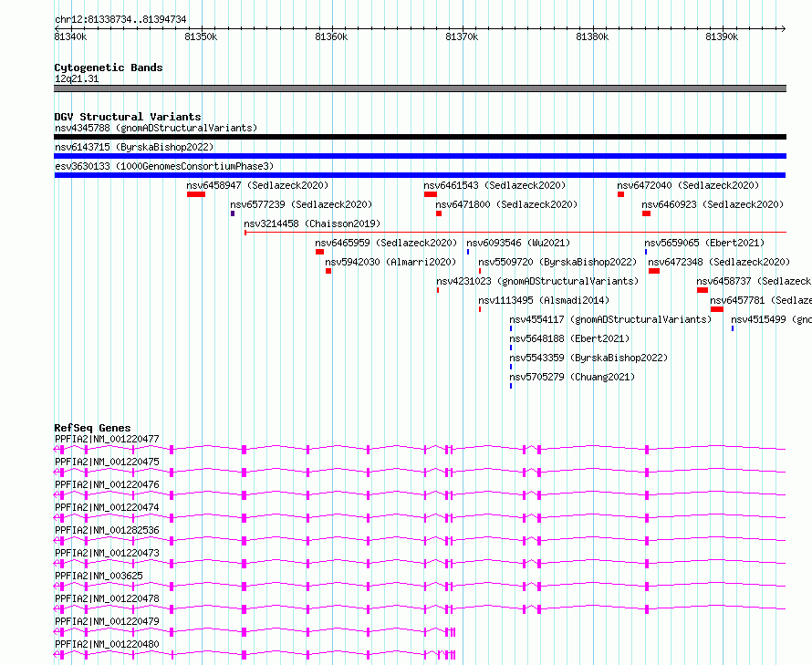Open PPFIA2|NM_001220476 transcript
Viewport: 812px width, 665px height.
coord(420,494)
